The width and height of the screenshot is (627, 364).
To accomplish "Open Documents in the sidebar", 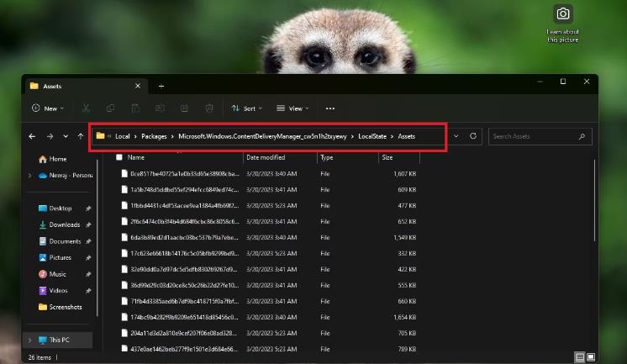I will tap(60, 241).
